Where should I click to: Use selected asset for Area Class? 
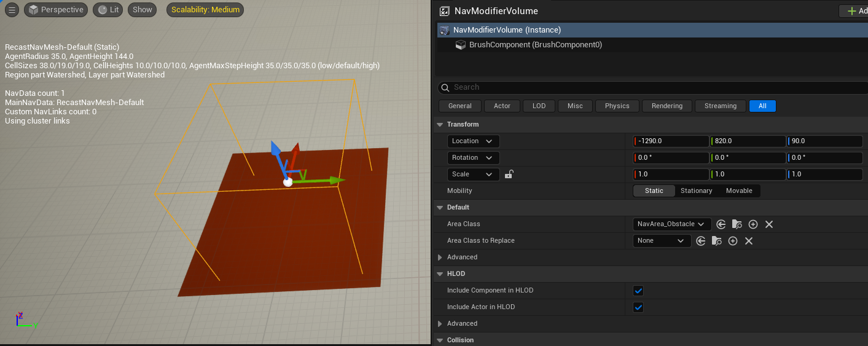(x=721, y=224)
